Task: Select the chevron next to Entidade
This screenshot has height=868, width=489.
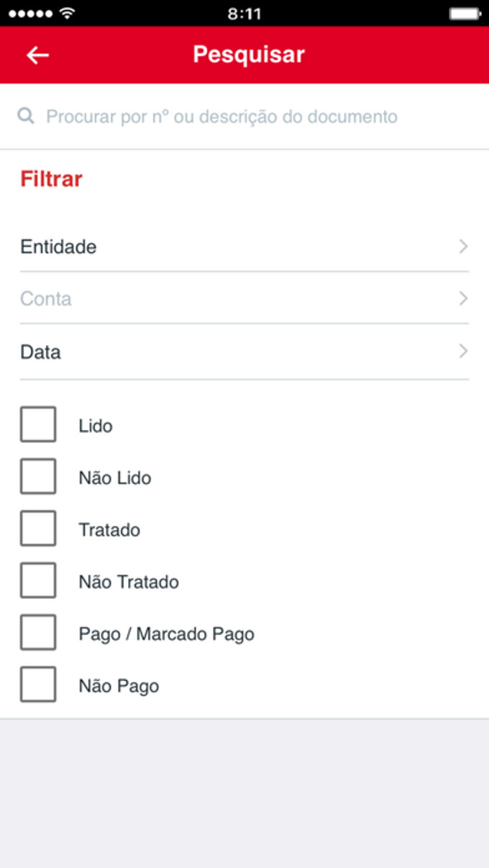Action: (464, 247)
